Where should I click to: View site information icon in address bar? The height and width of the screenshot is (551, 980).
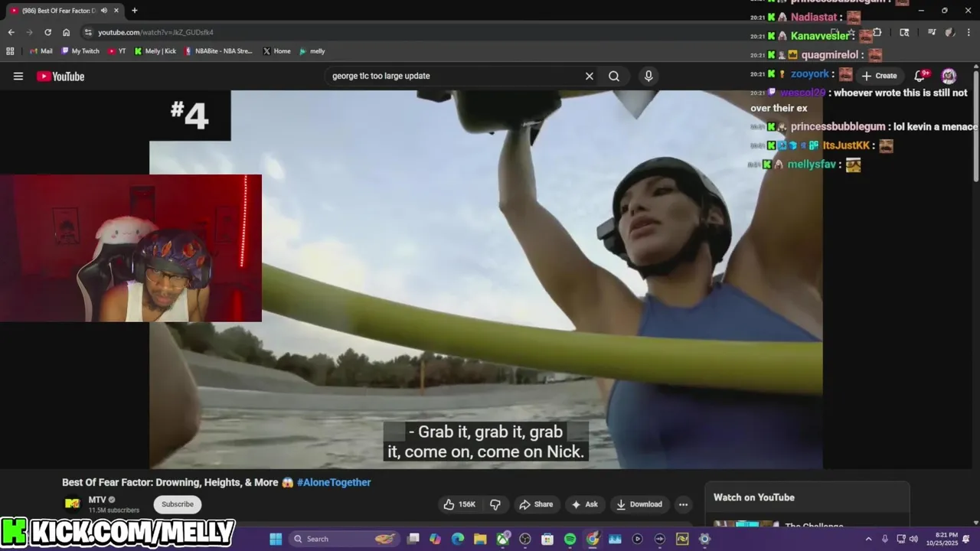coord(88,32)
